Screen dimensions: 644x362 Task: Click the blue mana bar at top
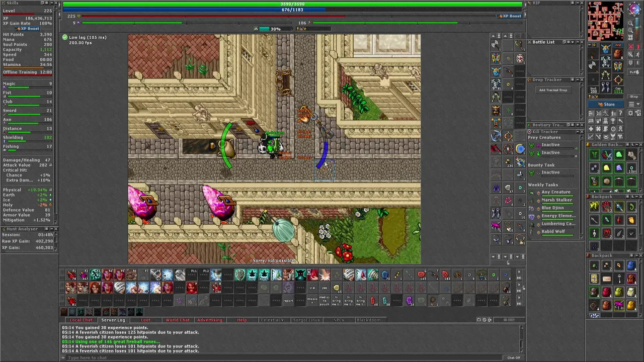[292, 10]
